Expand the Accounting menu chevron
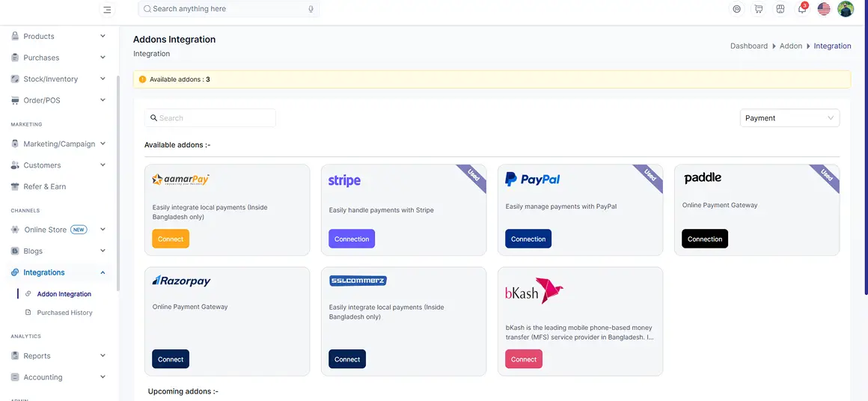This screenshot has height=401, width=868. coord(103,377)
